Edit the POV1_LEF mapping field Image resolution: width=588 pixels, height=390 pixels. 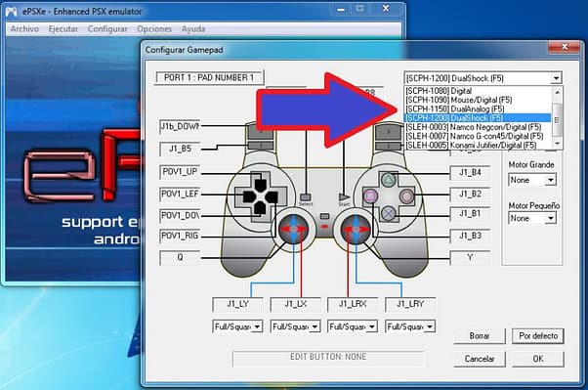pyautogui.click(x=180, y=195)
